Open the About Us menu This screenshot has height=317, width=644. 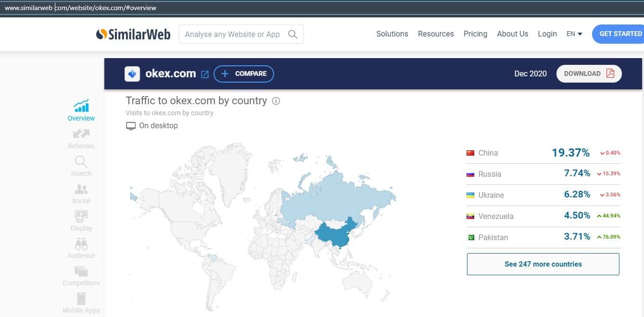(x=512, y=34)
